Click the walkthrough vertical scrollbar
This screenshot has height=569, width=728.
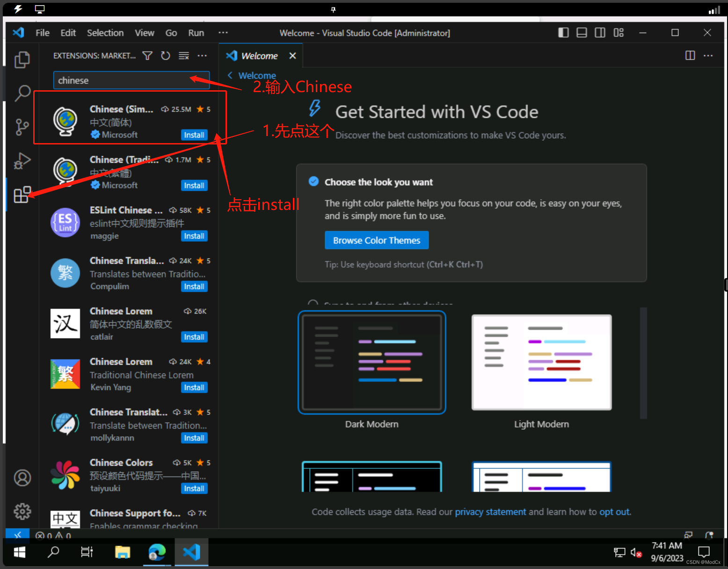pos(643,363)
